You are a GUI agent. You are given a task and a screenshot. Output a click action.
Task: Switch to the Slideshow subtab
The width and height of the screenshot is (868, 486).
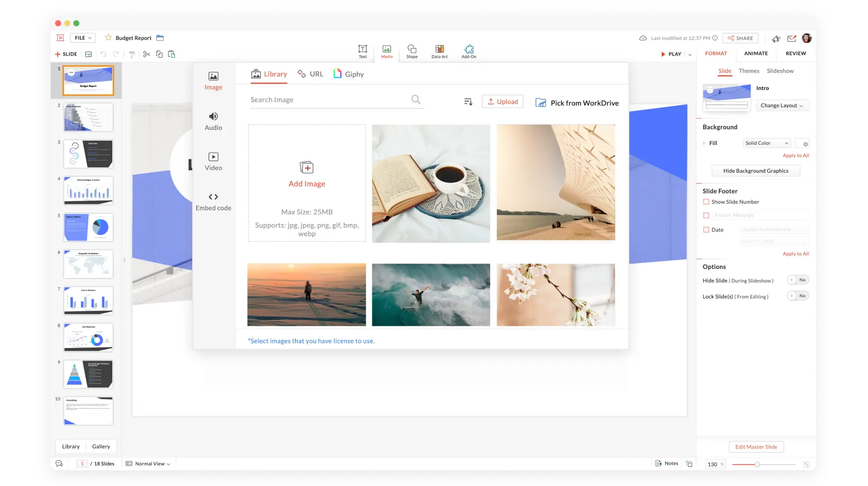(780, 71)
